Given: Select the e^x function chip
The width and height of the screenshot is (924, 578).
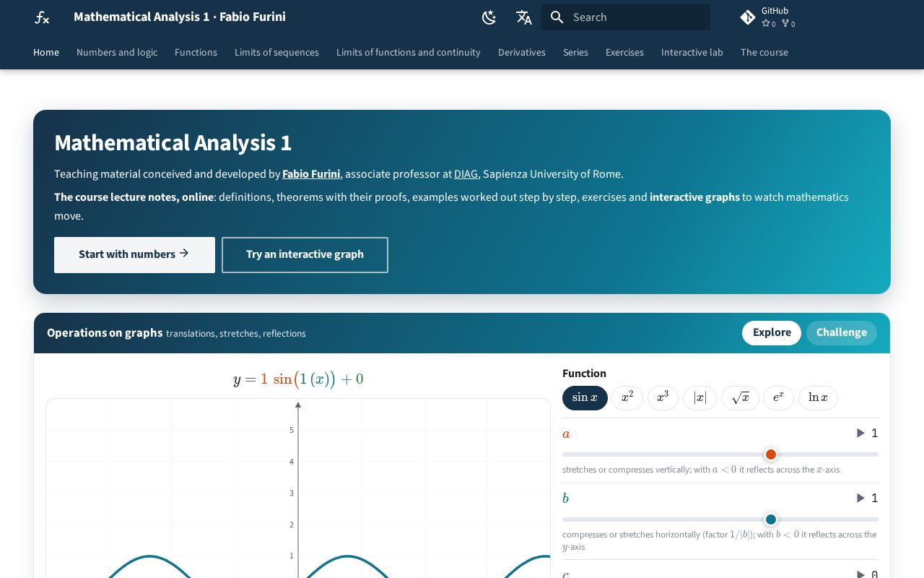Looking at the screenshot, I should (778, 398).
